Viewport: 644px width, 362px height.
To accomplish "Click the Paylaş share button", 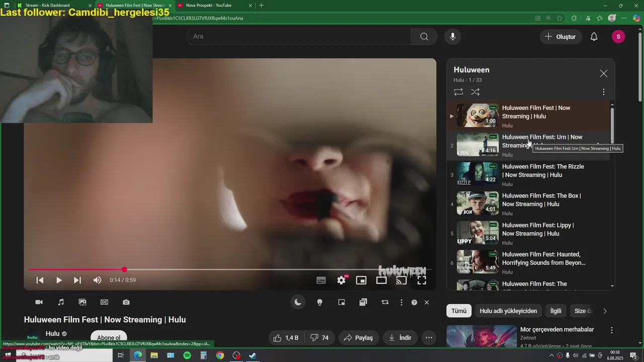I will click(x=358, y=338).
